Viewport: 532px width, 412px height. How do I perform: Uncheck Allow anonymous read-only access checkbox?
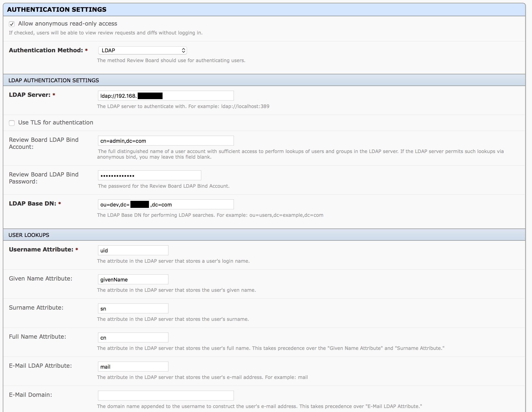12,24
